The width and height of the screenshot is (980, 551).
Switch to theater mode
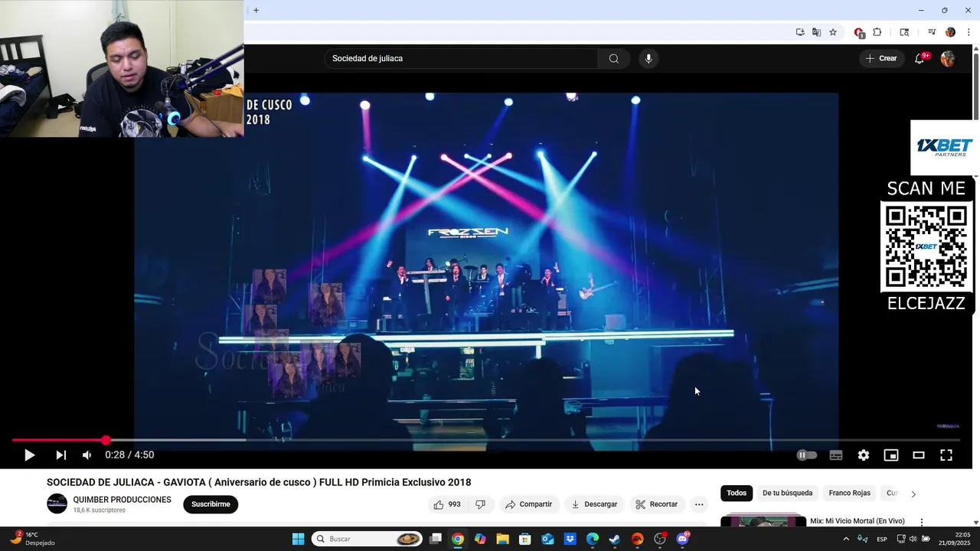pyautogui.click(x=919, y=455)
